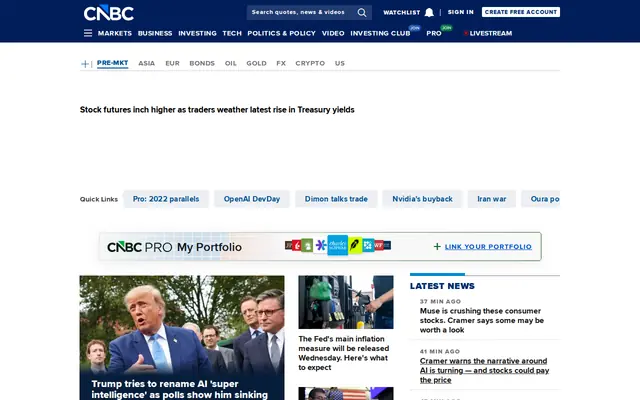Open the Markets menu
The height and width of the screenshot is (400, 640).
tap(115, 33)
